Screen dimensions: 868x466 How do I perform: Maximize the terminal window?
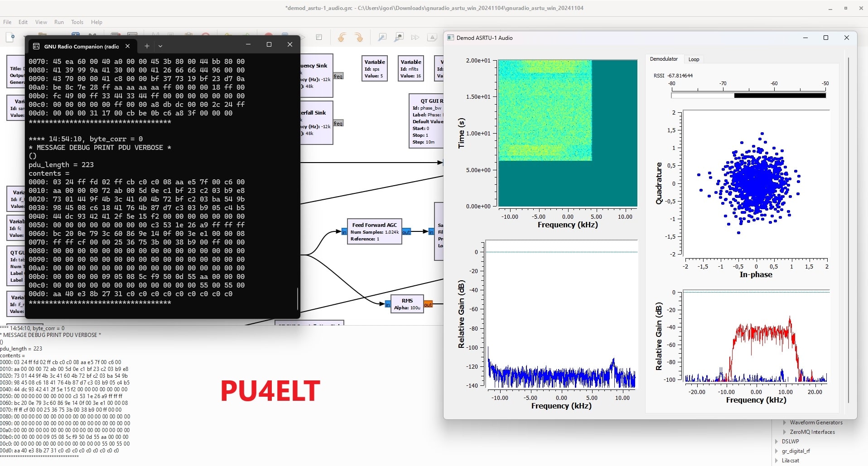tap(269, 44)
